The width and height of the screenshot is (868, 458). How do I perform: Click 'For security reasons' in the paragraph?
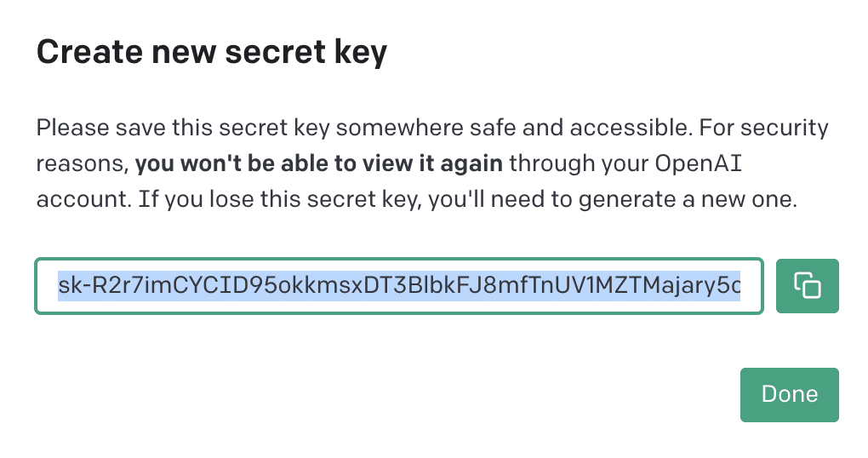coord(763,128)
